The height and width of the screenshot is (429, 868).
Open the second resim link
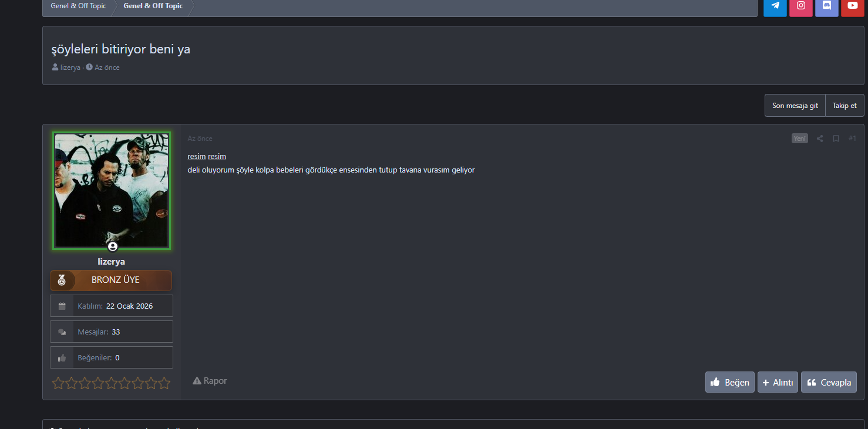point(217,157)
